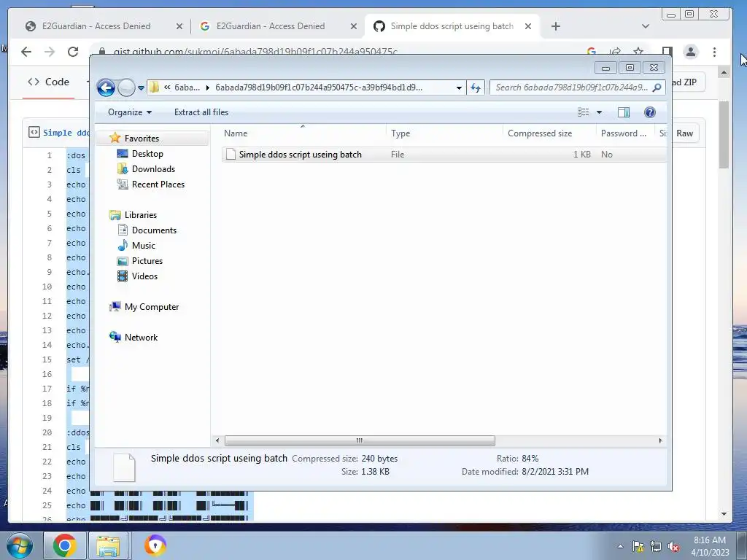Select the Code tab on gist page

(49, 82)
